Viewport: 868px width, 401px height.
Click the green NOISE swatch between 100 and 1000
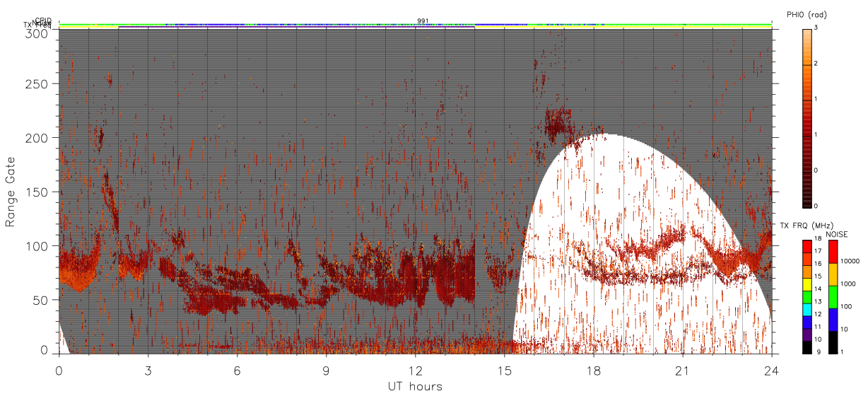833,297
